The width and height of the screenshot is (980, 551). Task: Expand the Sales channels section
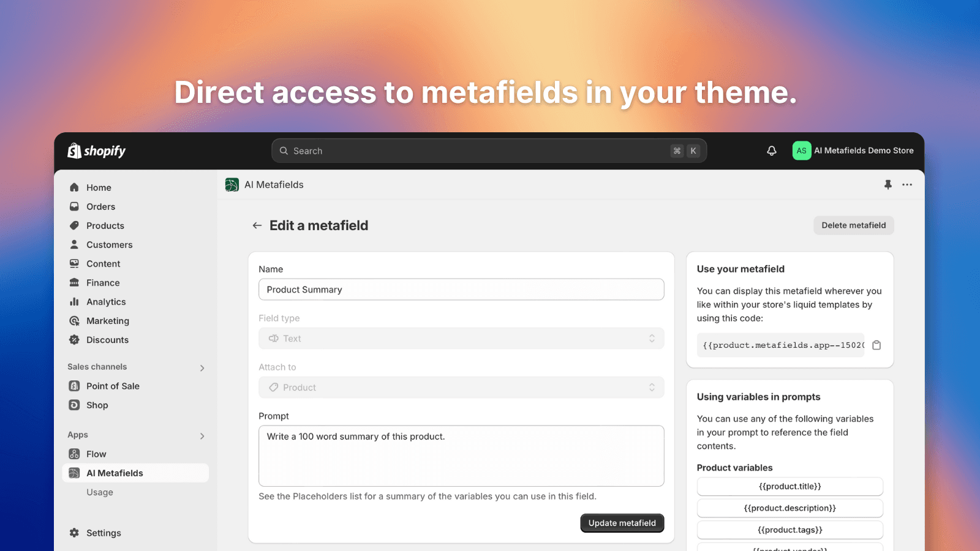202,367
